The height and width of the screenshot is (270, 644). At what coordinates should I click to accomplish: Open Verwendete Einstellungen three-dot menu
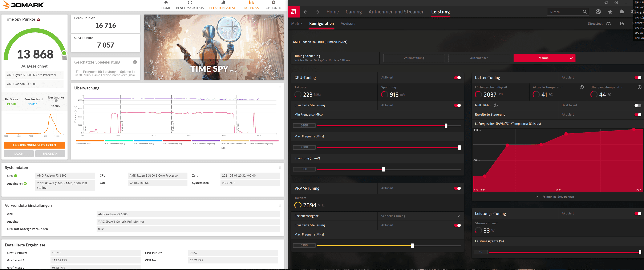tap(280, 205)
